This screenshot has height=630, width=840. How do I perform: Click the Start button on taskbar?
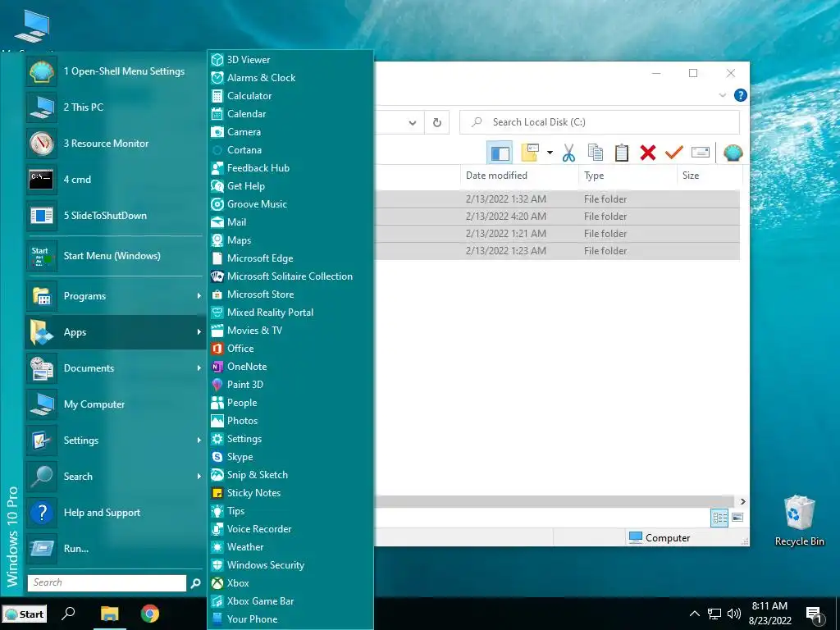(25, 614)
